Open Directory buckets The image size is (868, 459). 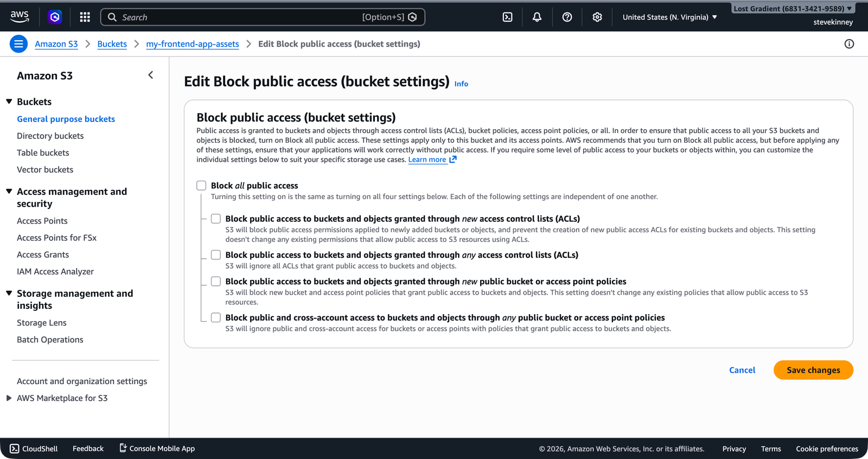50,136
